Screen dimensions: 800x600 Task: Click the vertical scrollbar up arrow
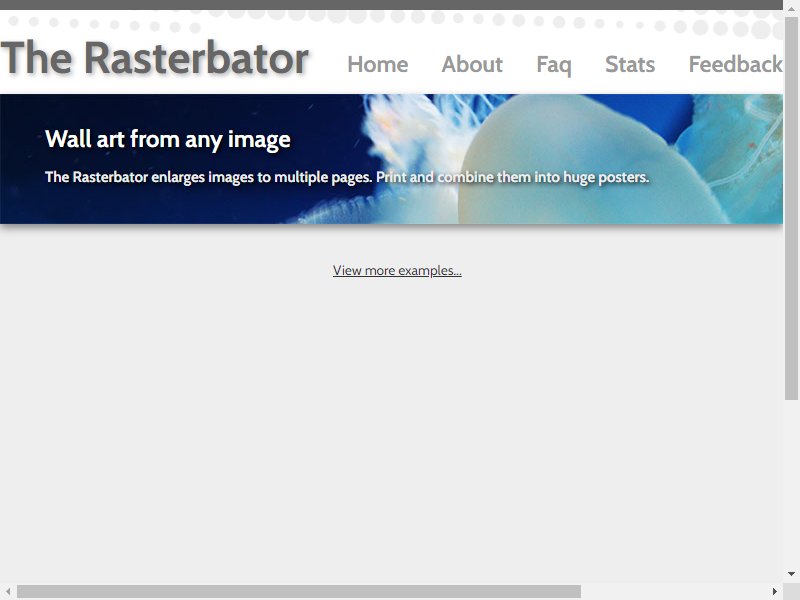791,9
